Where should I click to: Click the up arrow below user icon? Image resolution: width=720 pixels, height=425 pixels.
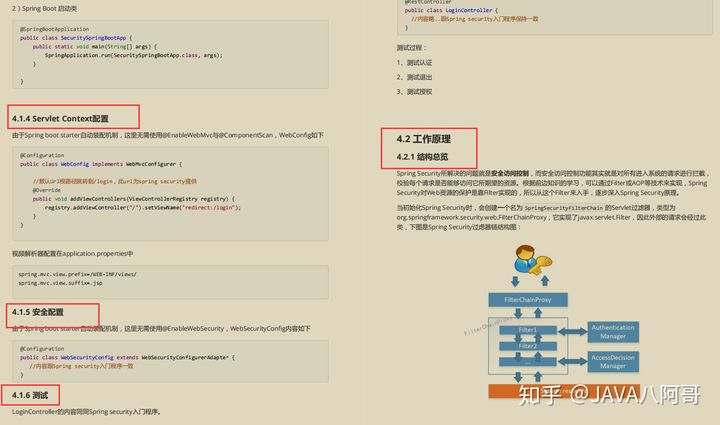coord(545,281)
